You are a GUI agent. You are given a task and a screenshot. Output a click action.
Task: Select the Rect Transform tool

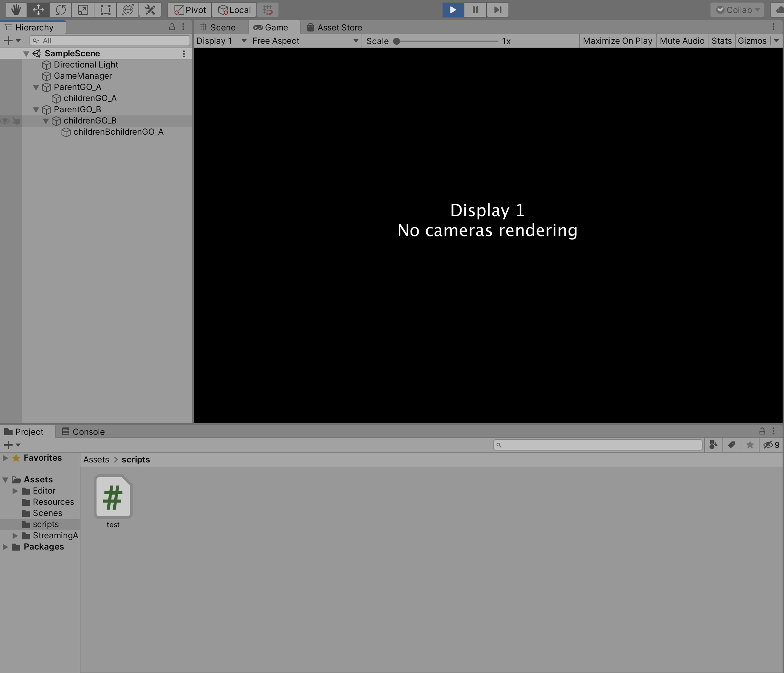pyautogui.click(x=105, y=9)
